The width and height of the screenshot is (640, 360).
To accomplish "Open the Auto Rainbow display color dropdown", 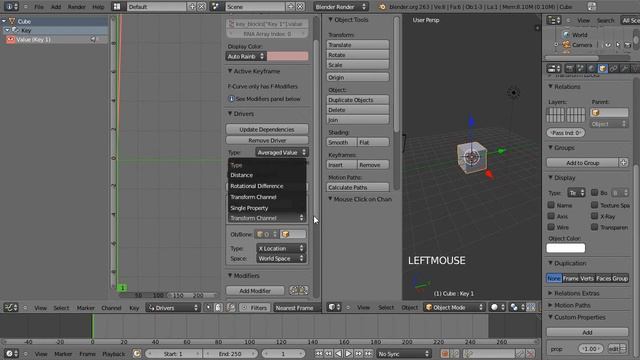I will coord(246,56).
